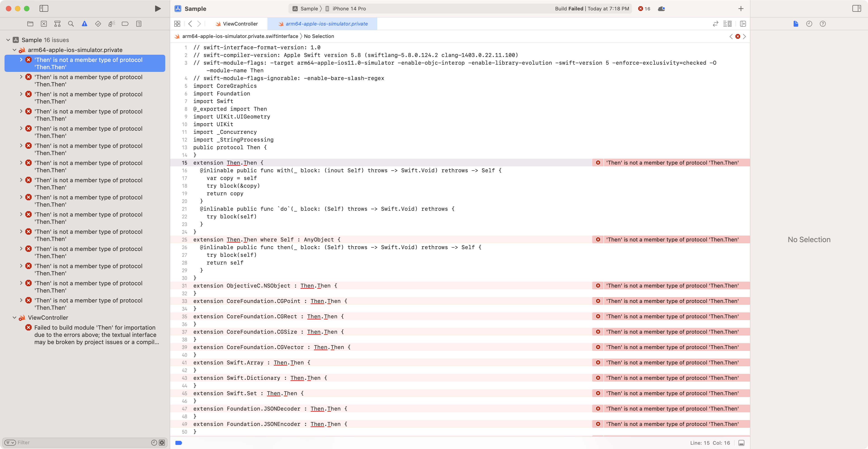
Task: Click the red 16 errors indicator
Action: [x=644, y=8]
